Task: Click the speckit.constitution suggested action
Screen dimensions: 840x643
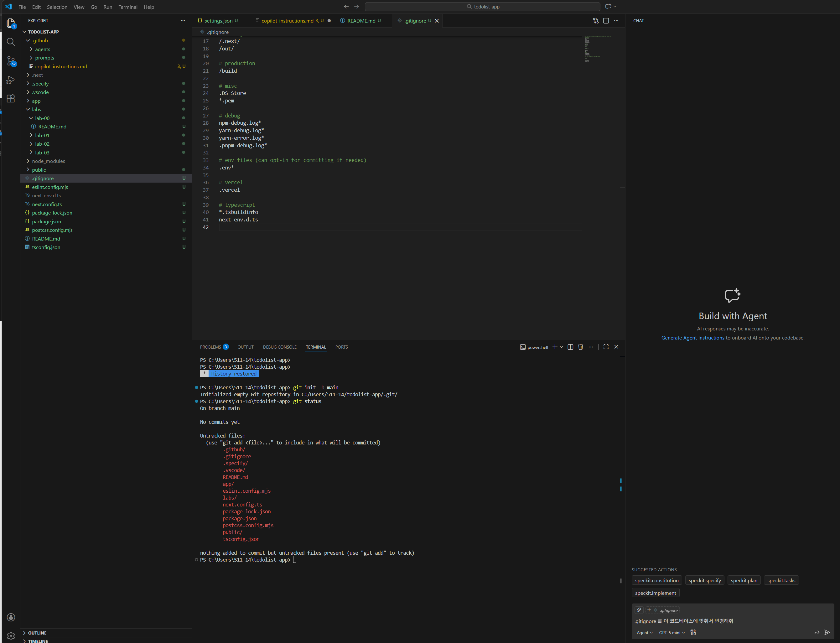Action: (656, 581)
